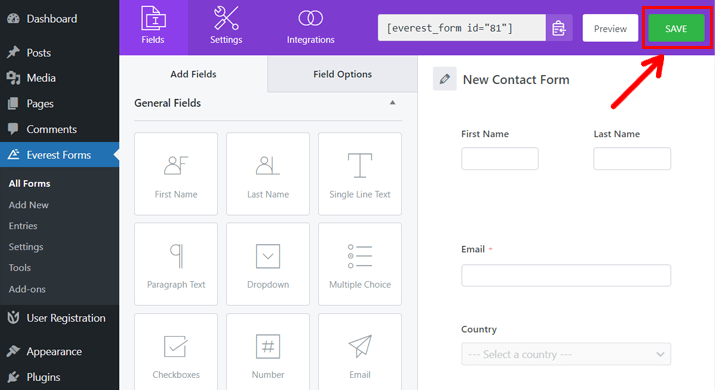Add a Last Name field tile

(x=268, y=174)
